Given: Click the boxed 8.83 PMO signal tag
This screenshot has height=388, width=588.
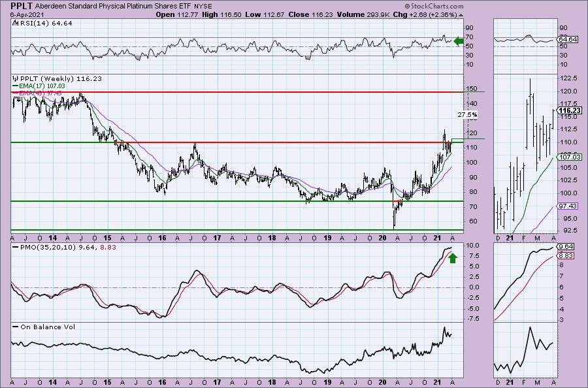Looking at the screenshot, I should coord(566,255).
